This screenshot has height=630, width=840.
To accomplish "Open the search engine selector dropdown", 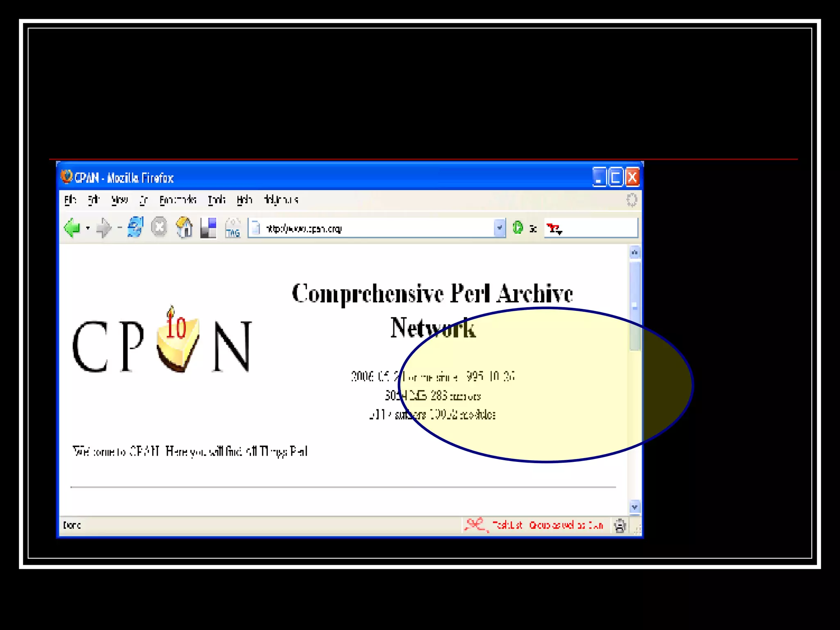I will tap(554, 228).
